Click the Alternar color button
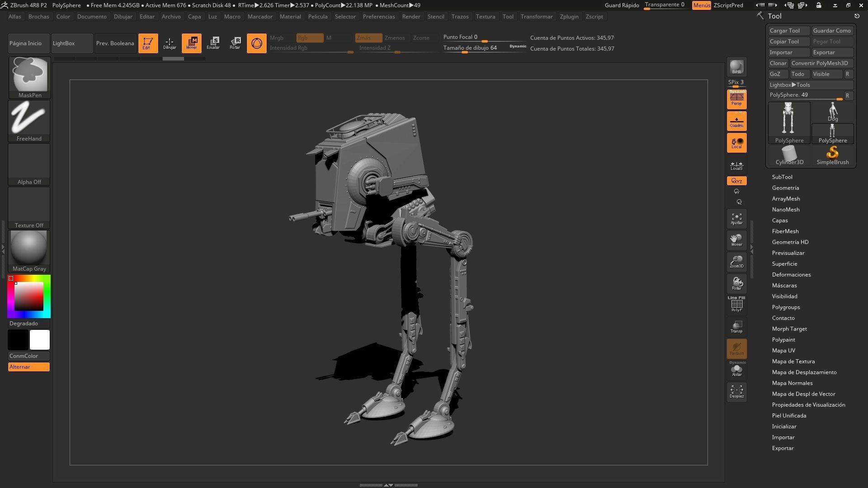 pos(29,367)
